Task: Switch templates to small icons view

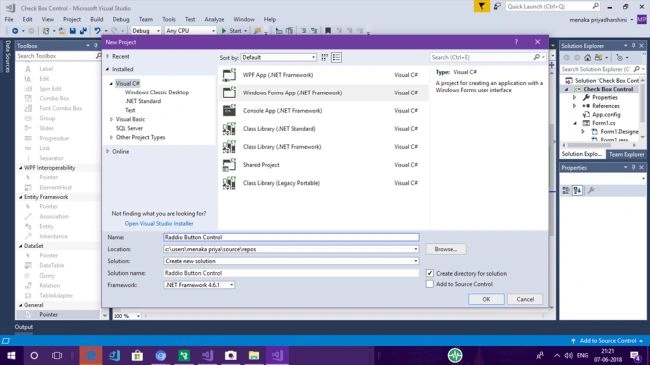Action: 325,57
